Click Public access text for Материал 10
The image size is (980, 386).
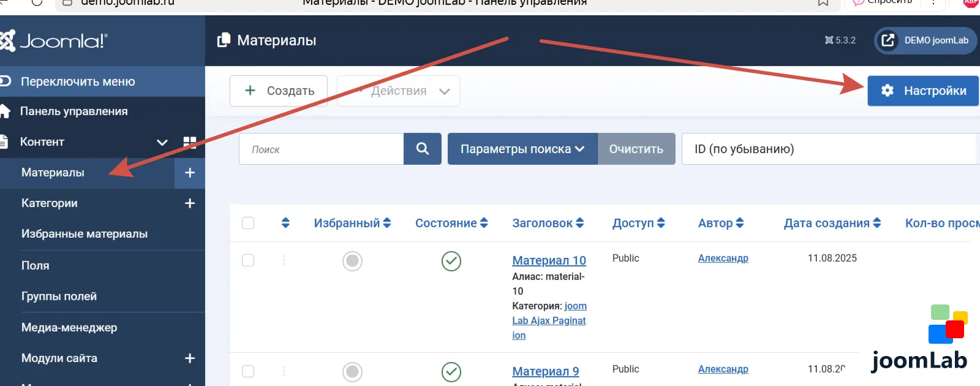(625, 259)
